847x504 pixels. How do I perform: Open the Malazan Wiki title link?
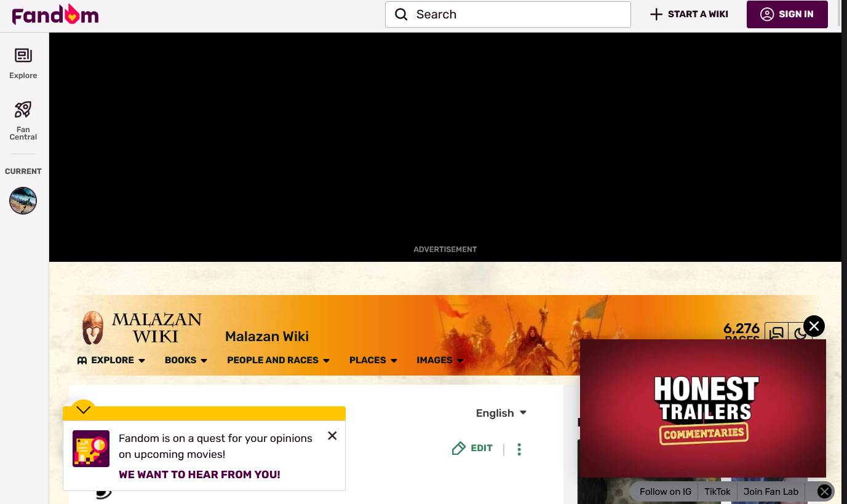[267, 336]
